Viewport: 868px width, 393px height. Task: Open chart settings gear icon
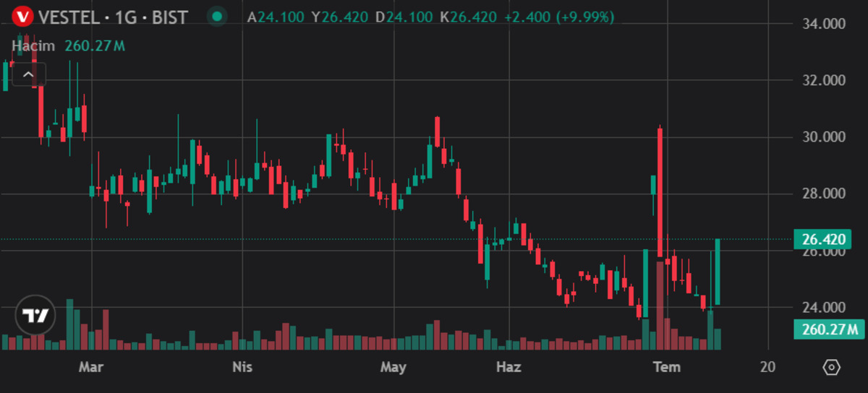pos(832,367)
